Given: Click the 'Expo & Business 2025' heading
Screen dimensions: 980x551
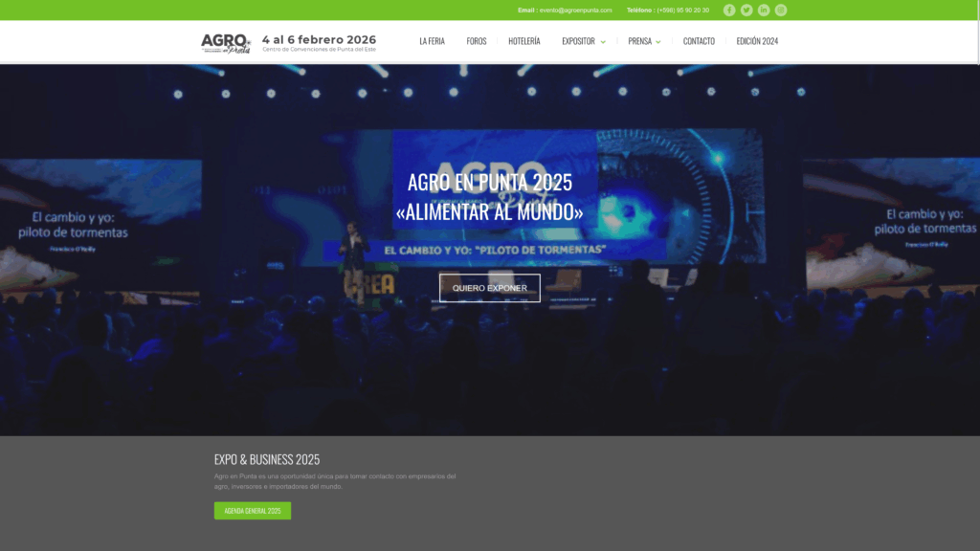Looking at the screenshot, I should click(267, 459).
